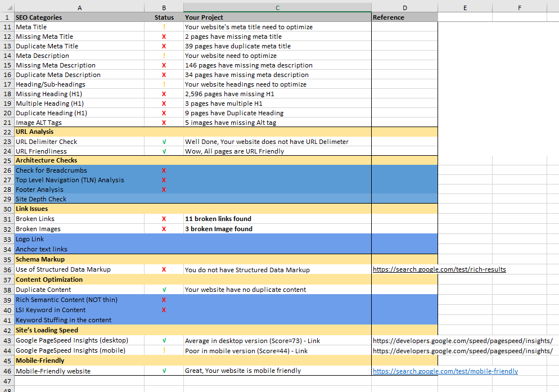The width and height of the screenshot is (559, 392).
Task: Click the green checkmark beside Mobile-Friendly website
Action: pos(164,371)
